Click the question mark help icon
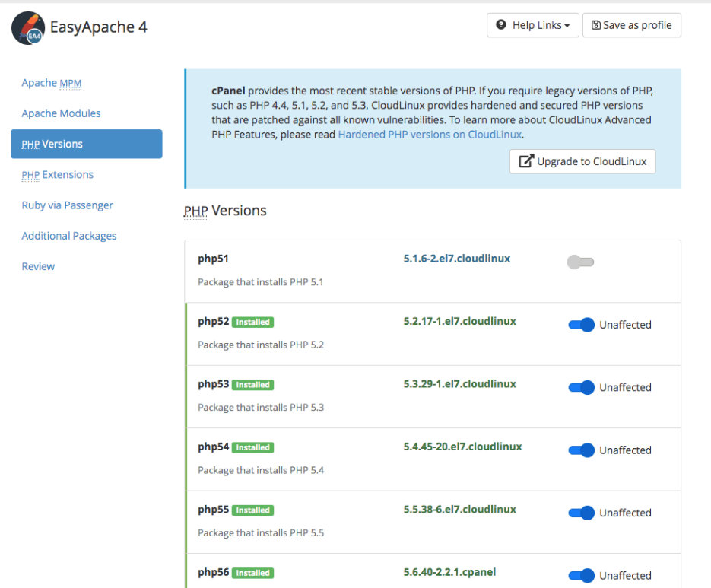711x588 pixels. pos(500,25)
